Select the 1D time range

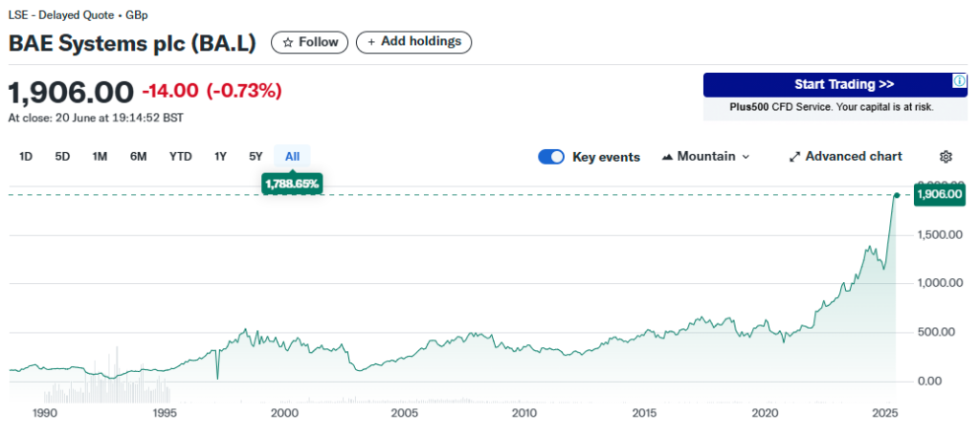26,157
